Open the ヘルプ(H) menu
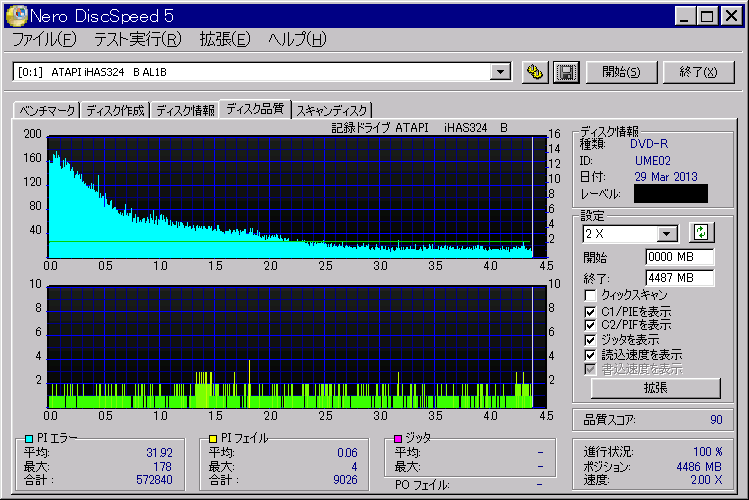 [x=297, y=39]
